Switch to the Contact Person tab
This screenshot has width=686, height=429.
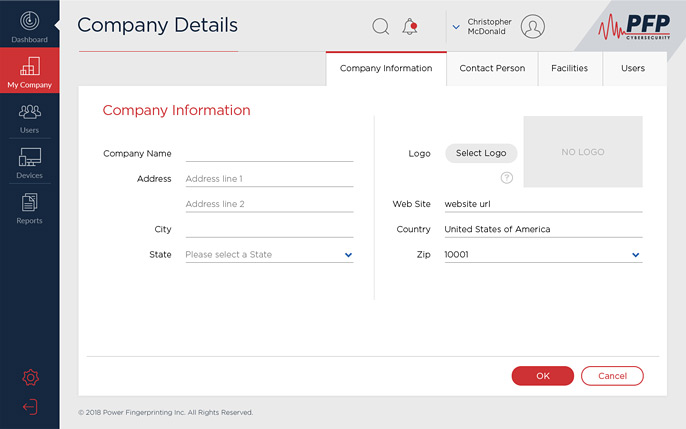[492, 68]
